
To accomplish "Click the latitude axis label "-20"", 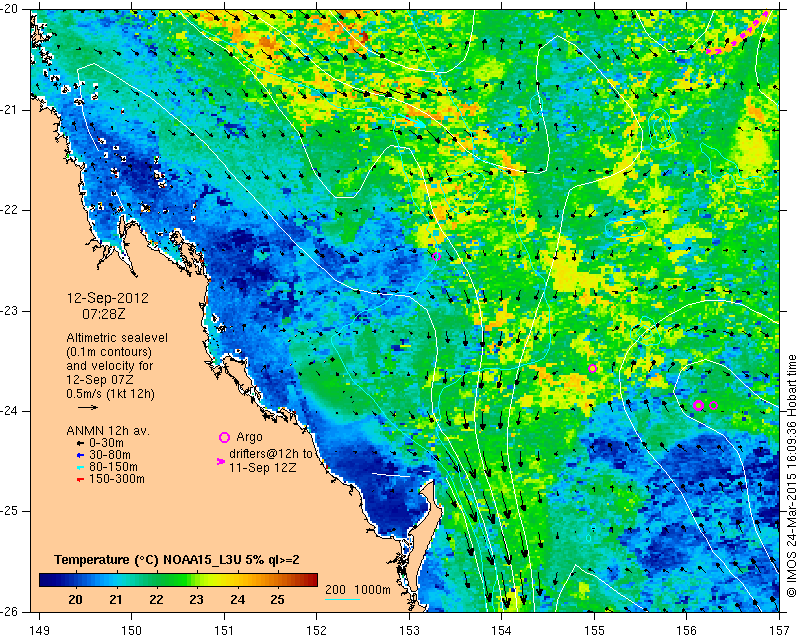I will click(x=10, y=10).
